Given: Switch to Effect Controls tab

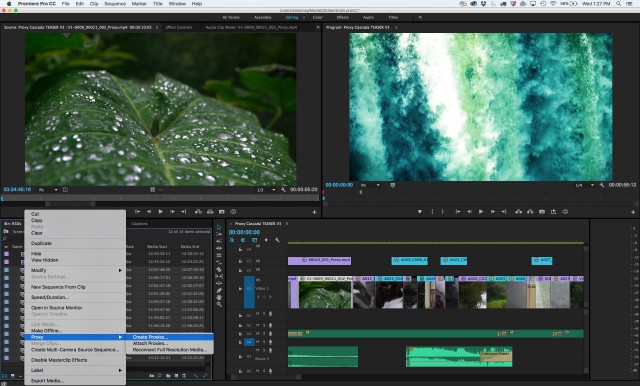Looking at the screenshot, I should click(179, 27).
